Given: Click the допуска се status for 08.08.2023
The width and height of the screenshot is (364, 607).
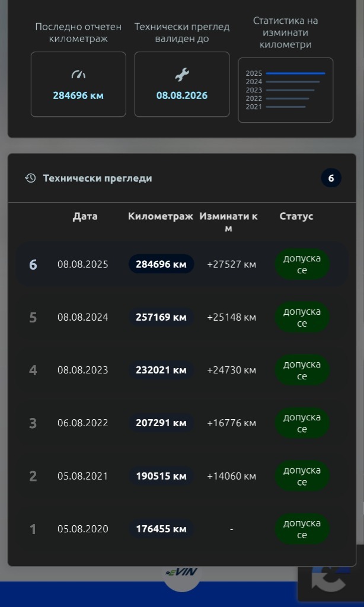Looking at the screenshot, I should point(302,370).
